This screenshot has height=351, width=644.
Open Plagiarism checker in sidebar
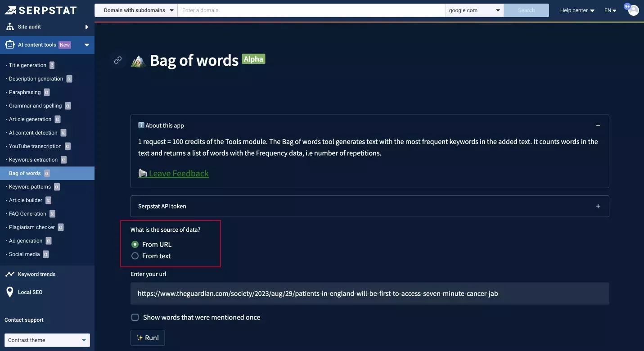(x=32, y=227)
